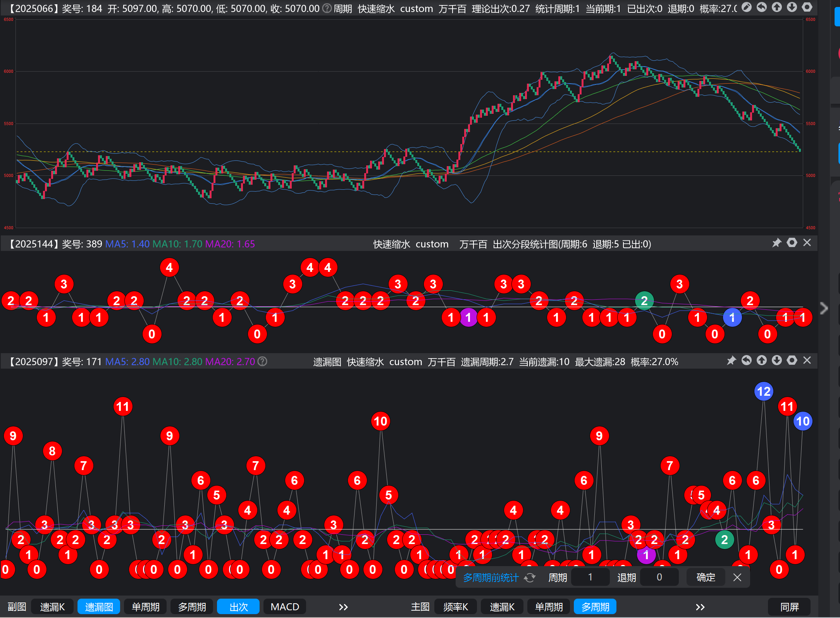Image resolution: width=840 pixels, height=618 pixels.
Task: Pin the 遗漏图 panel
Action: pos(731,361)
